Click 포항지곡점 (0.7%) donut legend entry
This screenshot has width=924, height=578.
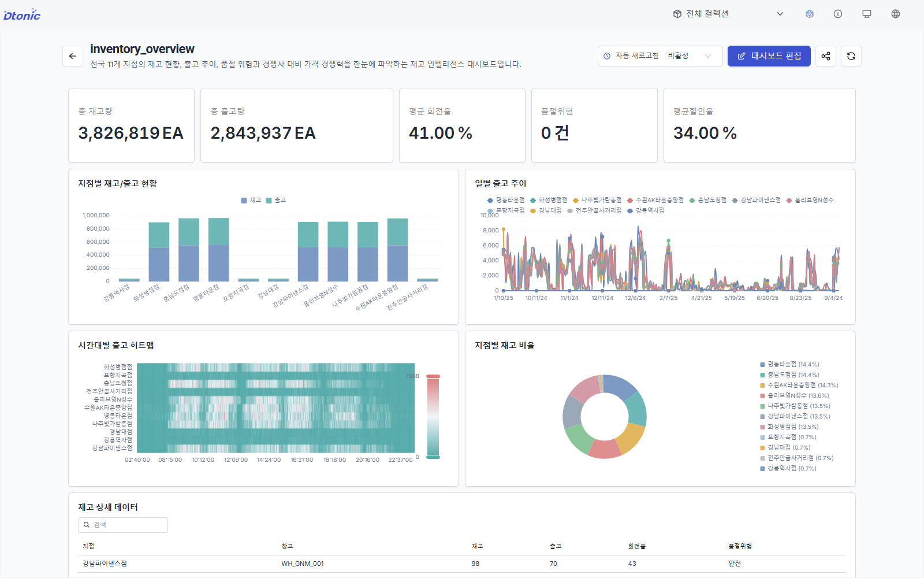point(788,438)
